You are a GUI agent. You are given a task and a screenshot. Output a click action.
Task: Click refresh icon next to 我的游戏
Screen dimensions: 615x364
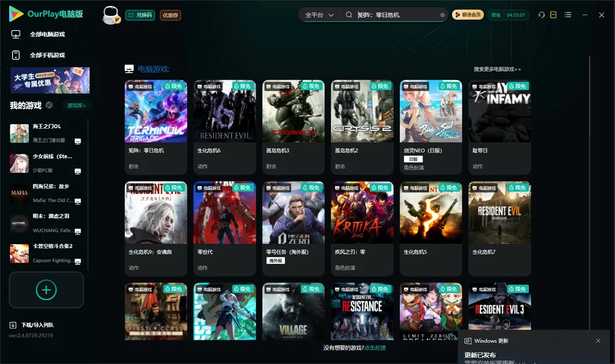click(49, 105)
